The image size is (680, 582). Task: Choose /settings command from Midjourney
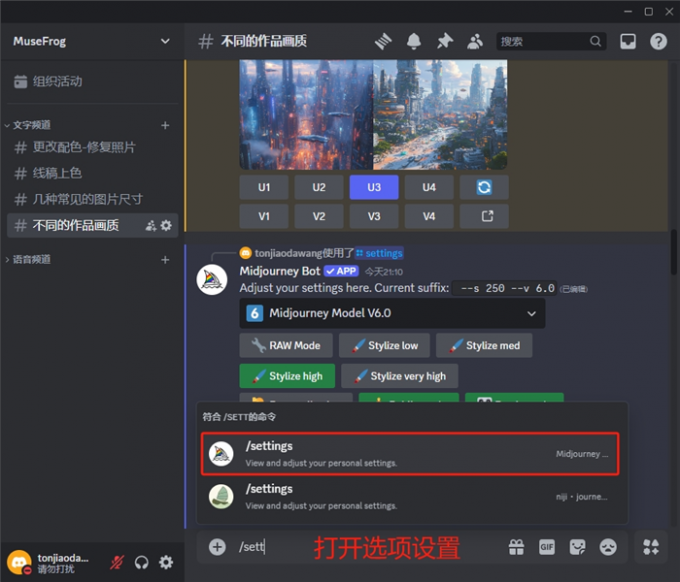coord(410,454)
